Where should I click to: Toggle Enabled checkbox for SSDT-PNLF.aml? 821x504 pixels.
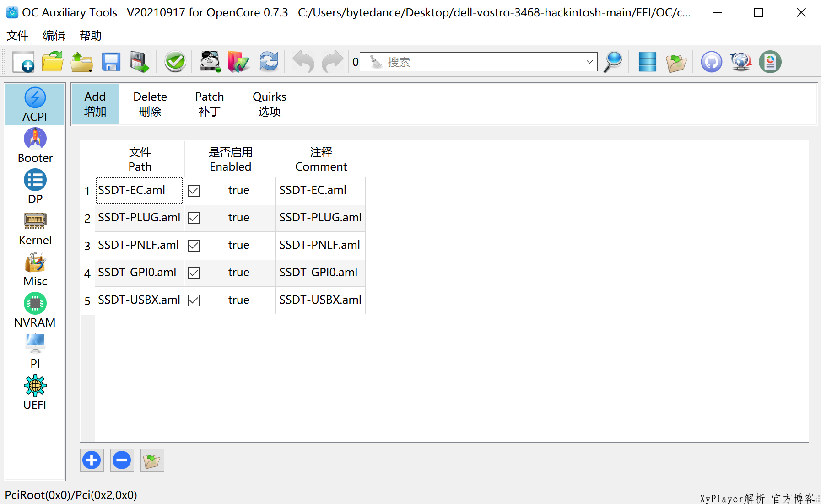coord(194,246)
